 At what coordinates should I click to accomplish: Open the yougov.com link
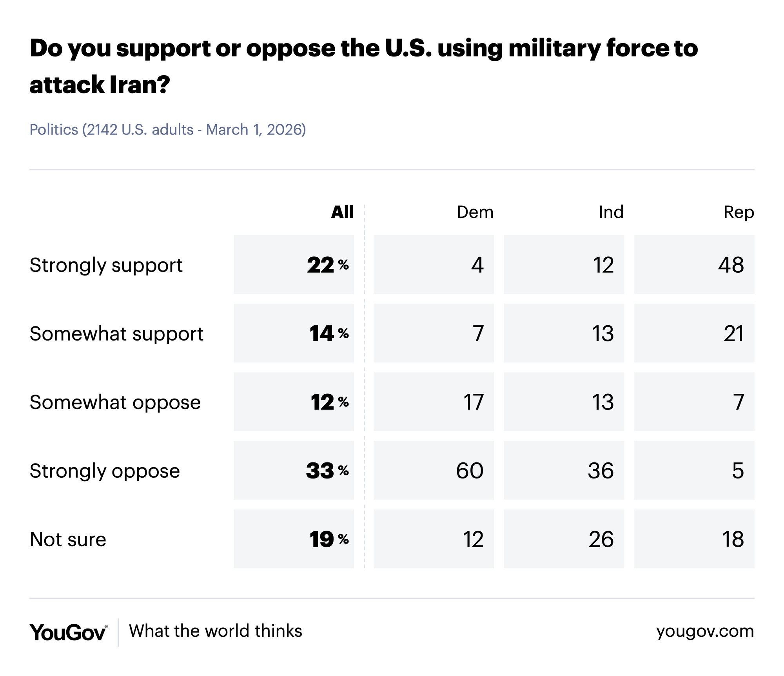[x=705, y=631]
